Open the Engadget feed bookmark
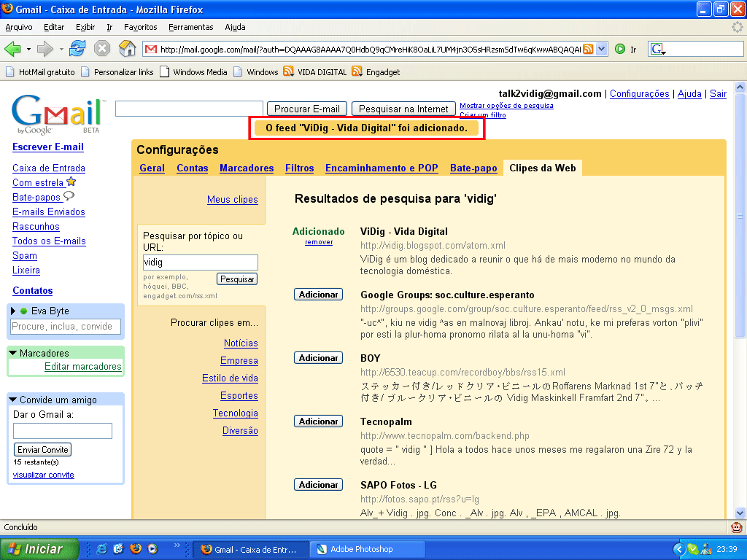This screenshot has width=747, height=560. pos(376,72)
